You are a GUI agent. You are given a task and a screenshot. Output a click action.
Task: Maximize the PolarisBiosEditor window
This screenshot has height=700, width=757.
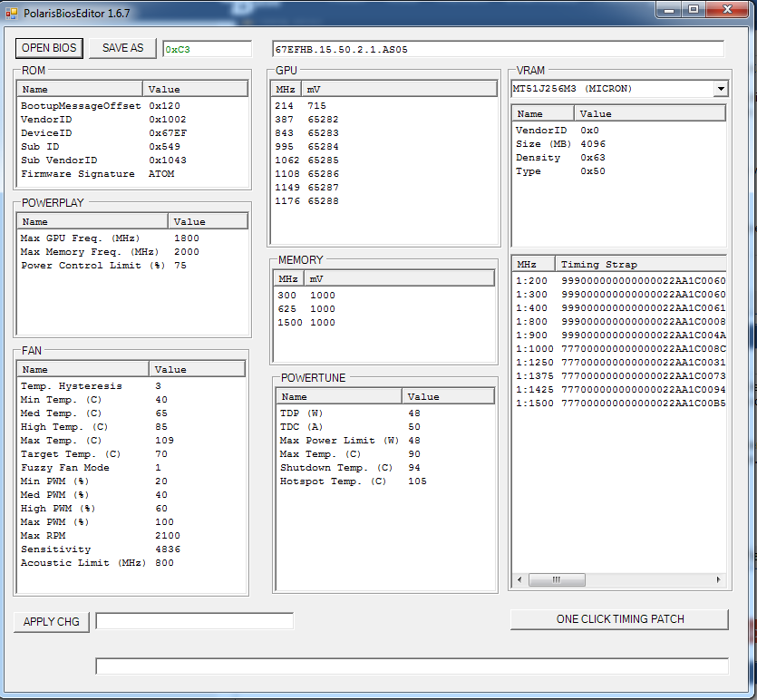tap(694, 10)
